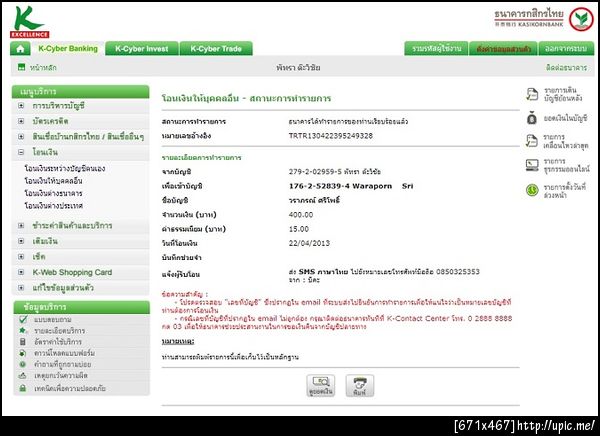Open รายการตั้งวันที่ล่วงหน้า green coin icon

point(532,190)
